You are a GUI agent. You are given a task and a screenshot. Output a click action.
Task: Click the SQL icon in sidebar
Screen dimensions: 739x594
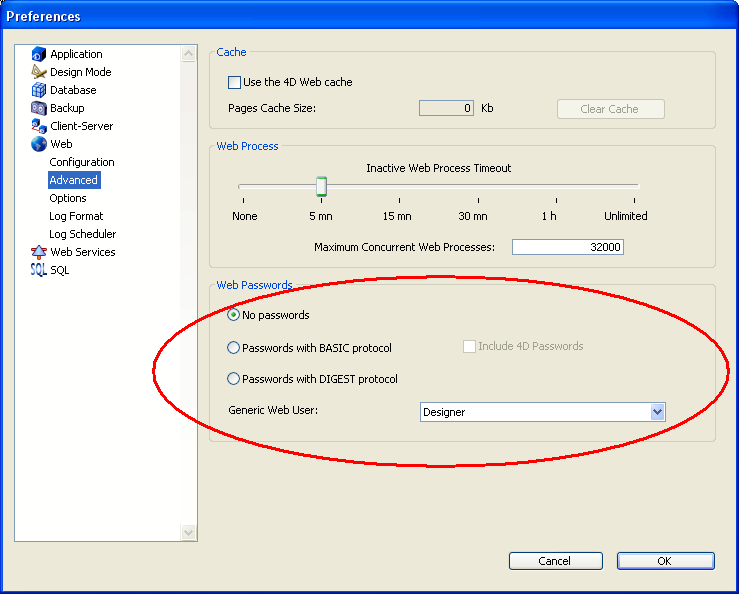click(x=39, y=270)
